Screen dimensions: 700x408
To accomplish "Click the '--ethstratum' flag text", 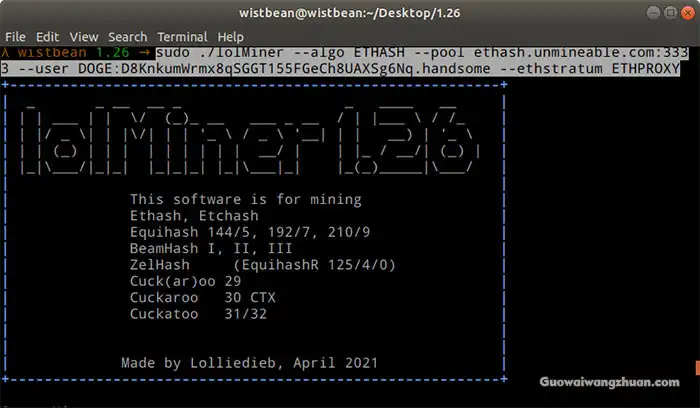I will [x=551, y=69].
